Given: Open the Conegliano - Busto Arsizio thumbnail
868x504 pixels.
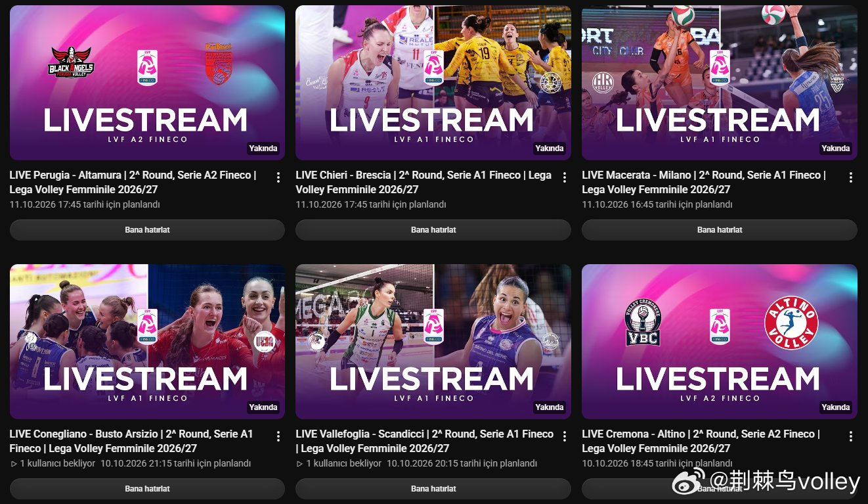Looking at the screenshot, I should click(x=147, y=342).
